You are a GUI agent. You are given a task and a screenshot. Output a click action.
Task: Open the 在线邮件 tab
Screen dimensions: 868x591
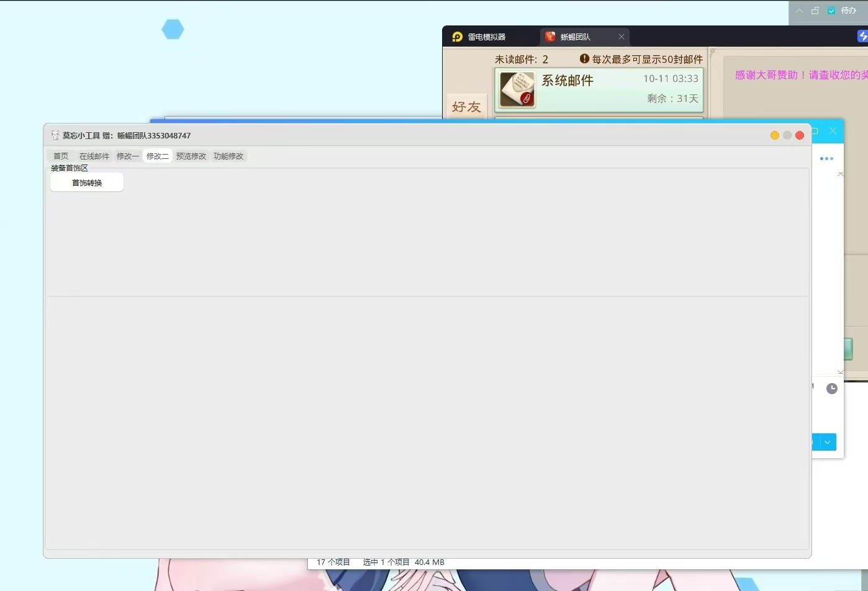[94, 156]
